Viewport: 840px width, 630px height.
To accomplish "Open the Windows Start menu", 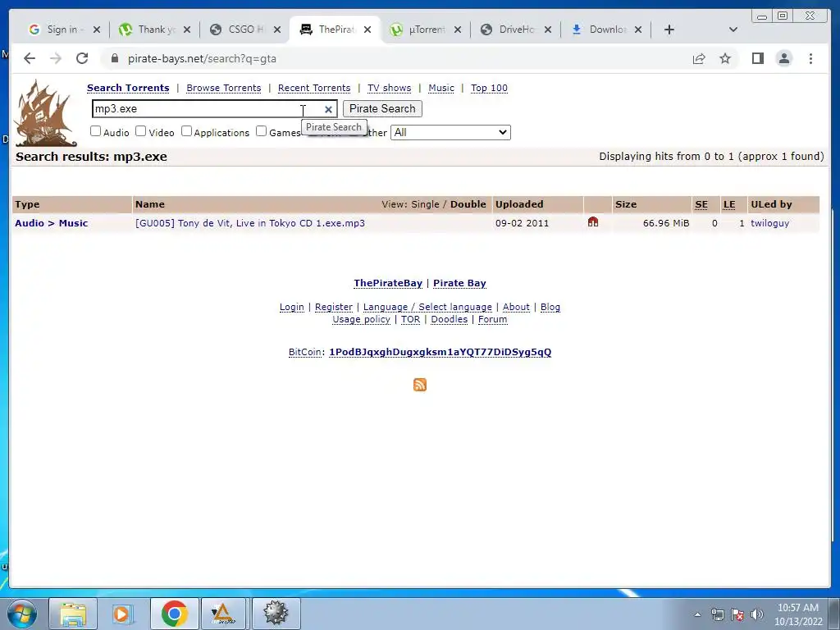I will [22, 614].
